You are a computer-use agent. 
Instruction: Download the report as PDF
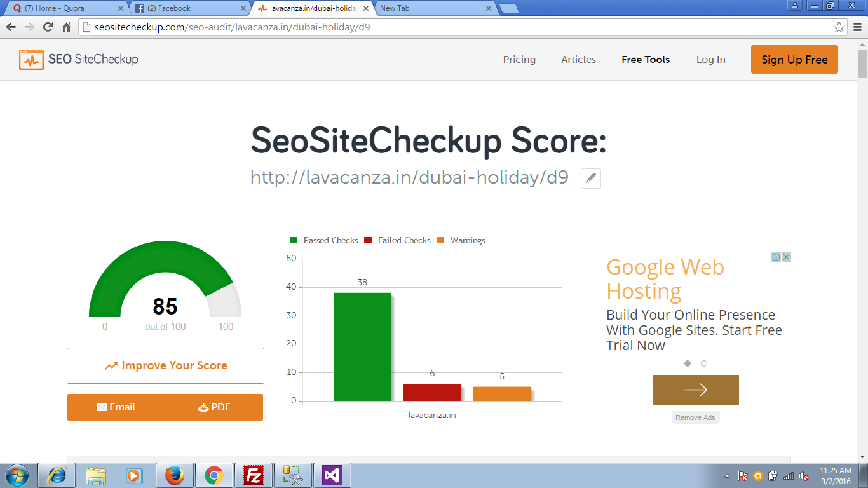pyautogui.click(x=214, y=407)
